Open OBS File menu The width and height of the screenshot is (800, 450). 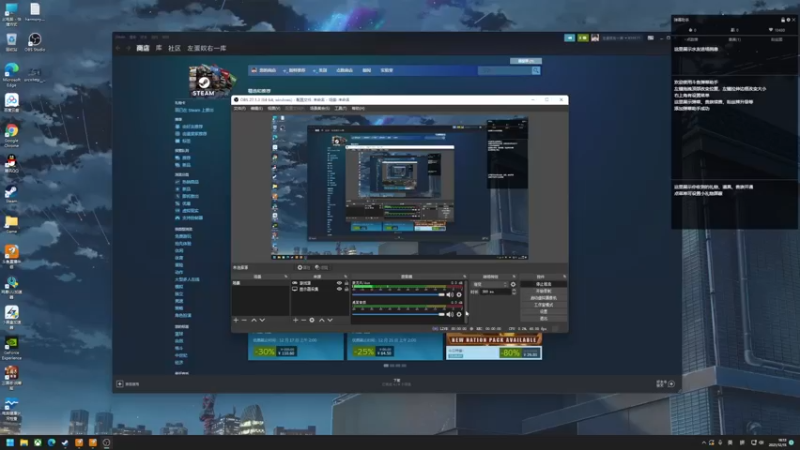pyautogui.click(x=239, y=109)
